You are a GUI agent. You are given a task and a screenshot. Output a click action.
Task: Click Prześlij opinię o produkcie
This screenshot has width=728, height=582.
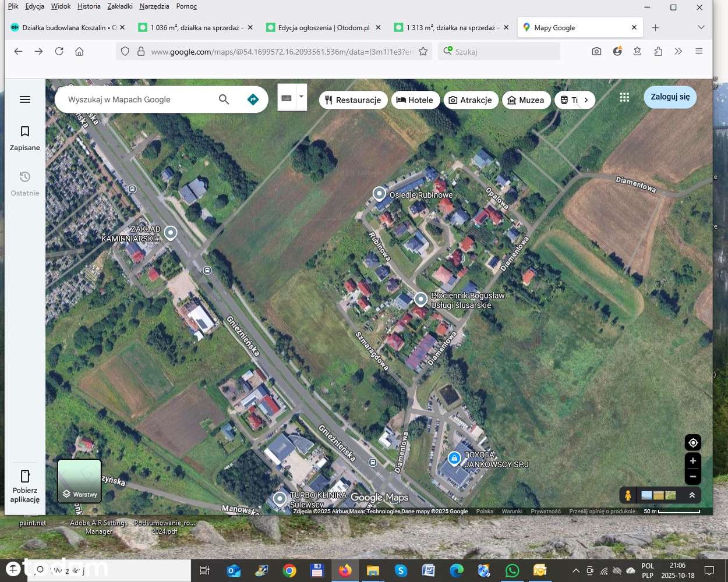[602, 511]
